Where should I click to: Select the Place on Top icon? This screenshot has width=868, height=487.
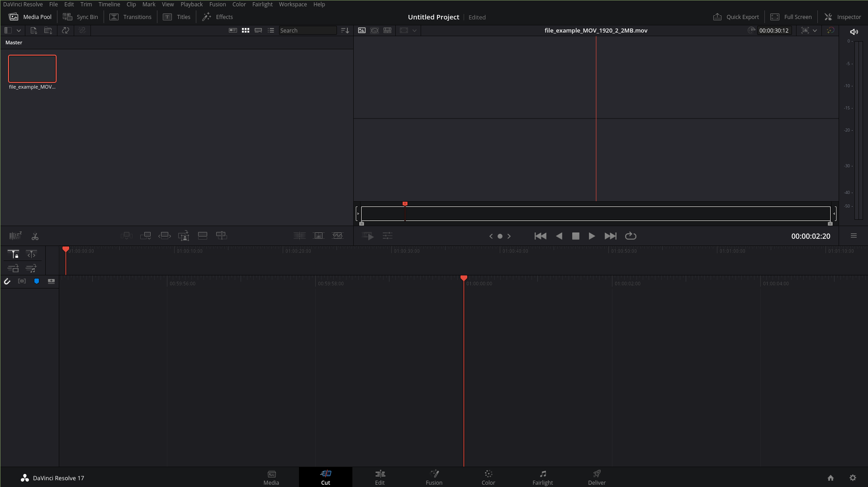pos(203,236)
